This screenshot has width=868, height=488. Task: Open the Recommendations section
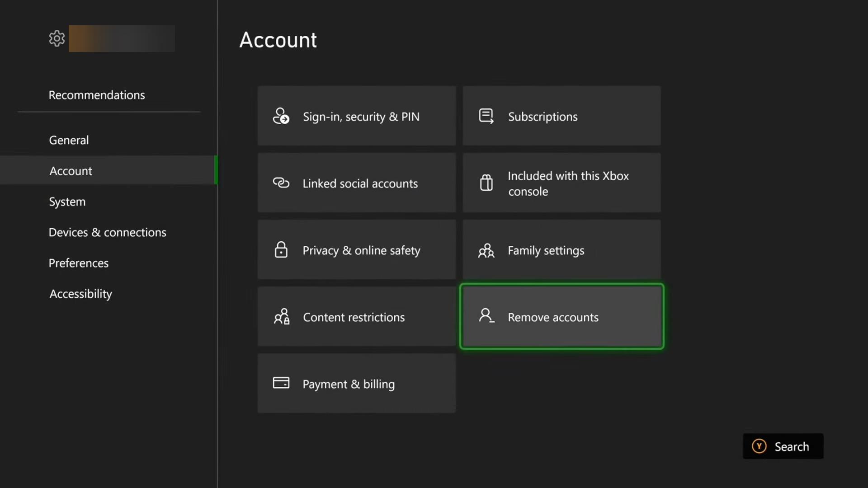pyautogui.click(x=97, y=95)
